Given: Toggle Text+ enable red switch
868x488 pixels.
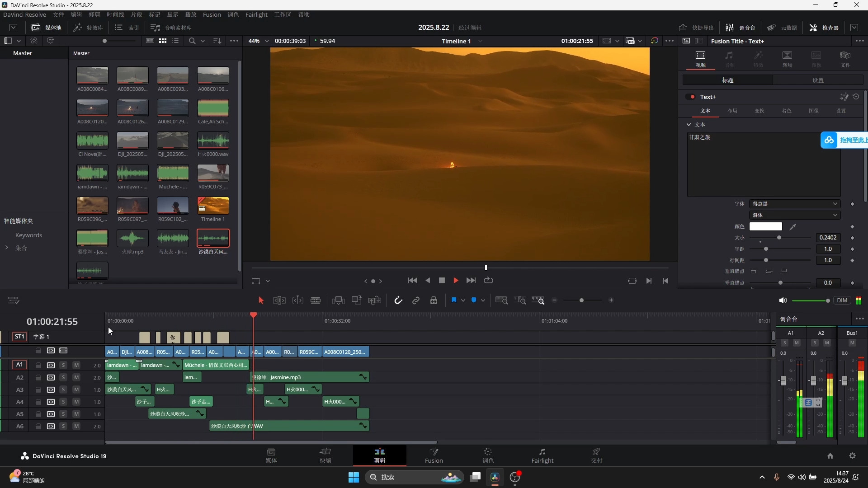Looking at the screenshot, I should coord(691,97).
